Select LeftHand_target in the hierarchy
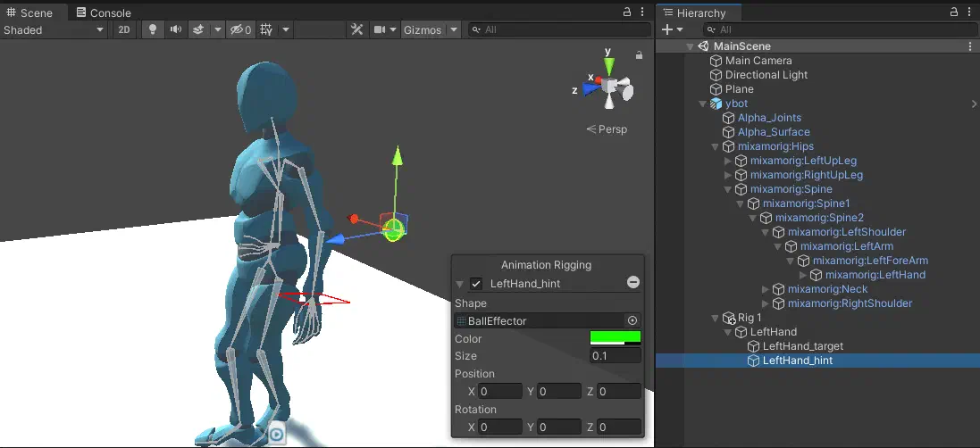 [x=802, y=346]
